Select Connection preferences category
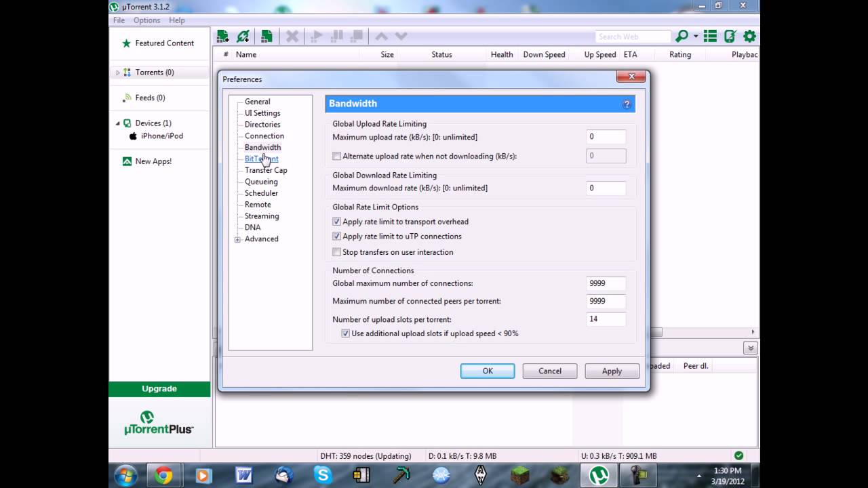The image size is (868, 488). 264,136
